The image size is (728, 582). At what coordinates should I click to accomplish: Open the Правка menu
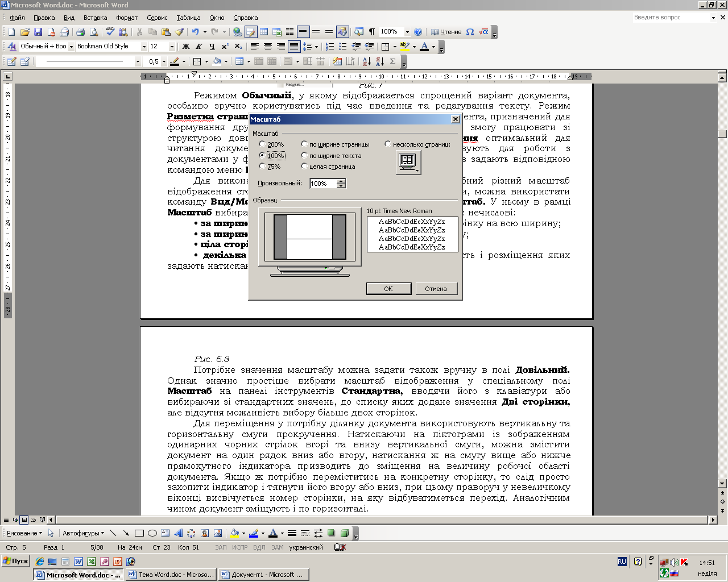(x=44, y=18)
